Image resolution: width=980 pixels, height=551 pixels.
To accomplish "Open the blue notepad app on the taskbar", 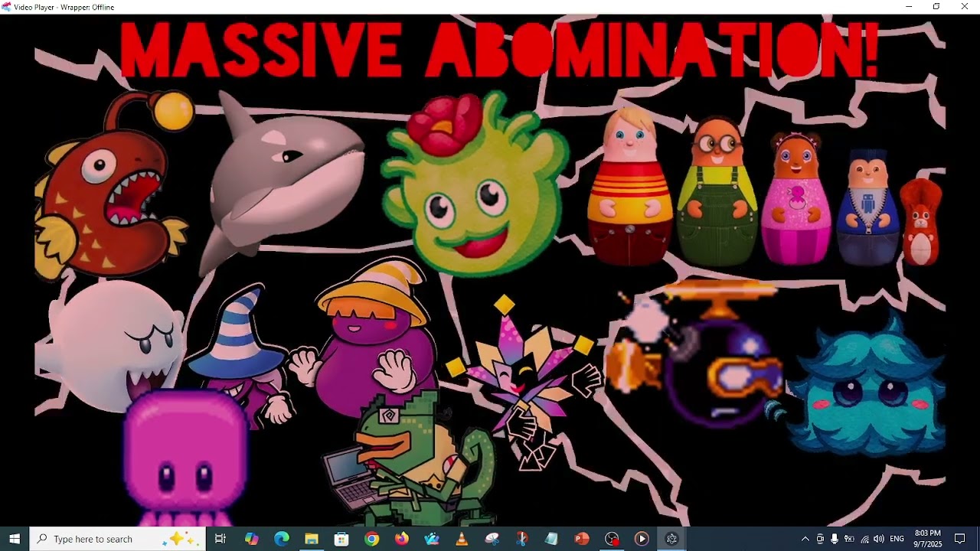I will pos(551,539).
